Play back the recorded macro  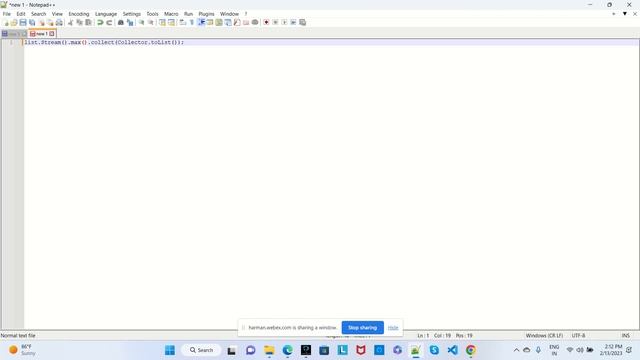[284, 22]
